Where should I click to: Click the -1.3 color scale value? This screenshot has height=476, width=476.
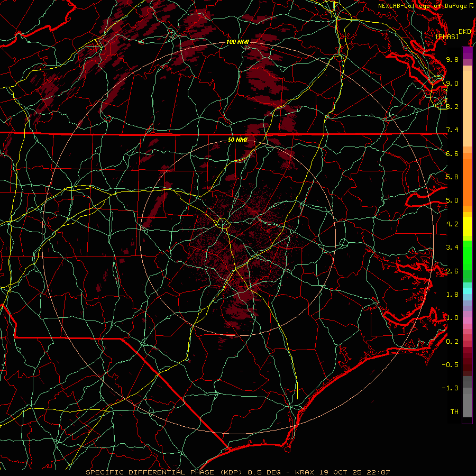(450, 388)
